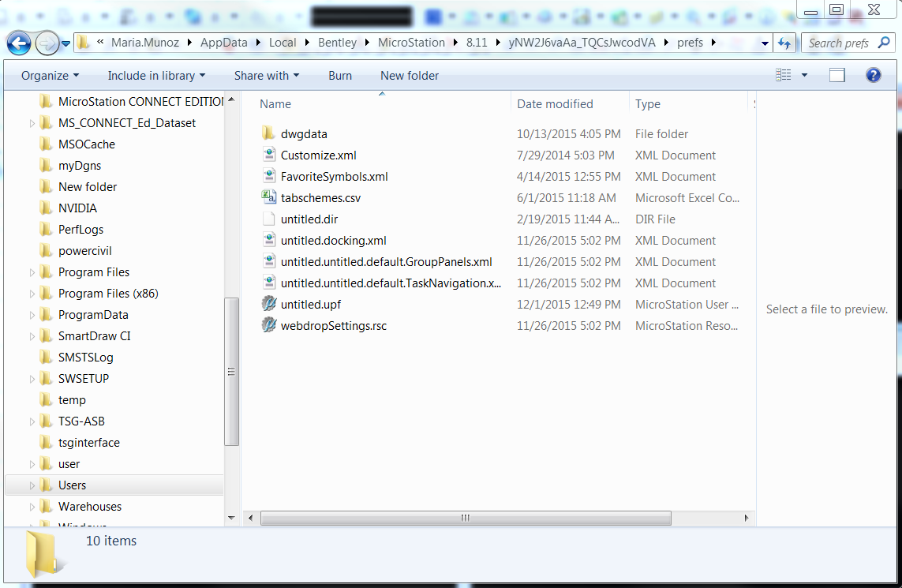Toggle the preview pane button
The height and width of the screenshot is (588, 902).
click(837, 75)
